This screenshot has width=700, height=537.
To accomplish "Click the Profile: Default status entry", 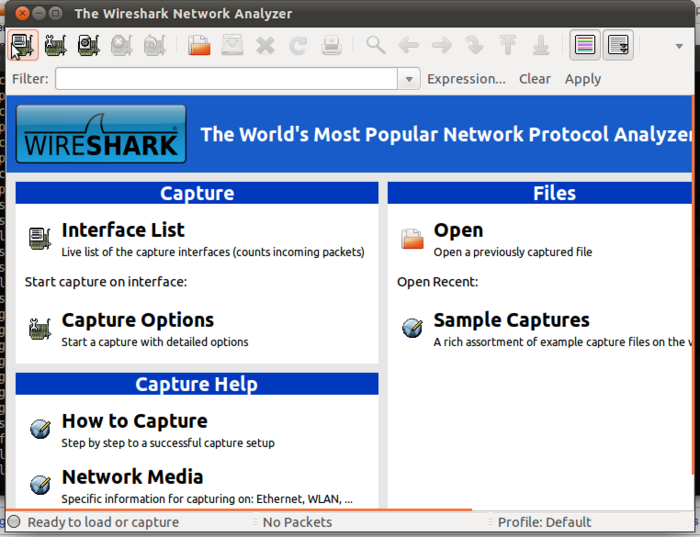I will click(544, 522).
